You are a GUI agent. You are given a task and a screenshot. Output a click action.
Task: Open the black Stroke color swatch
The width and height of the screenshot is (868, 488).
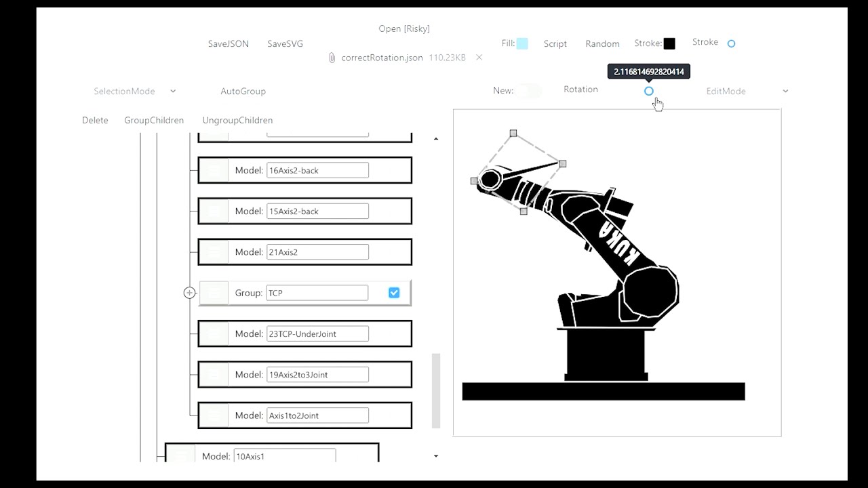(x=669, y=43)
